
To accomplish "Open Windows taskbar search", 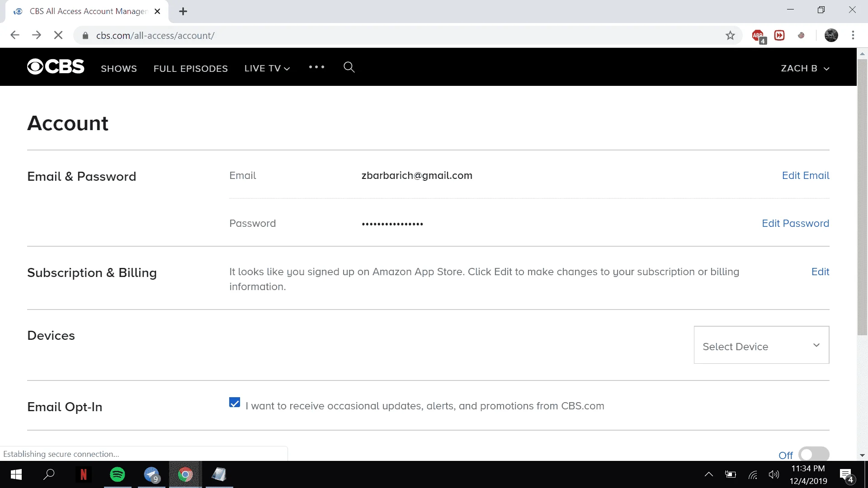I will click(x=49, y=474).
